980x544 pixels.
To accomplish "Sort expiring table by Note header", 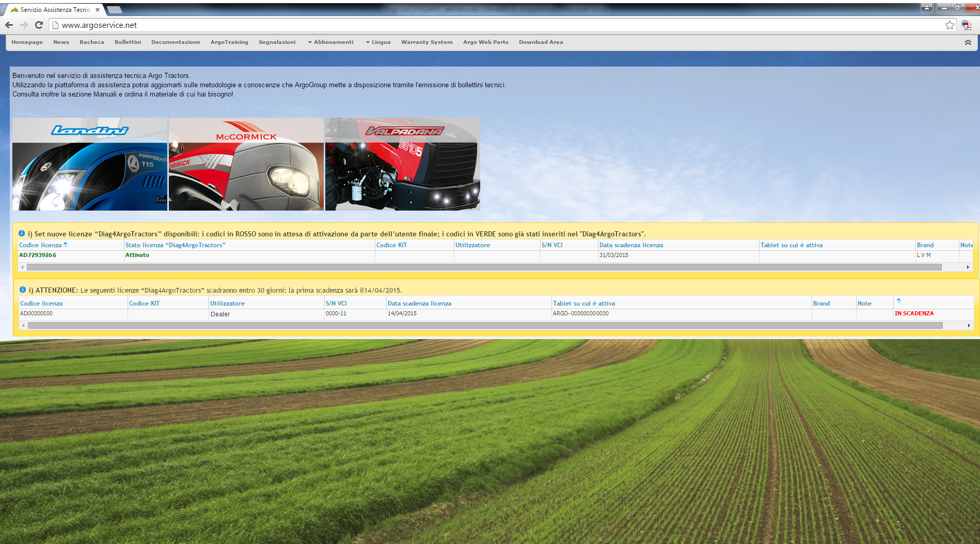I will [864, 303].
